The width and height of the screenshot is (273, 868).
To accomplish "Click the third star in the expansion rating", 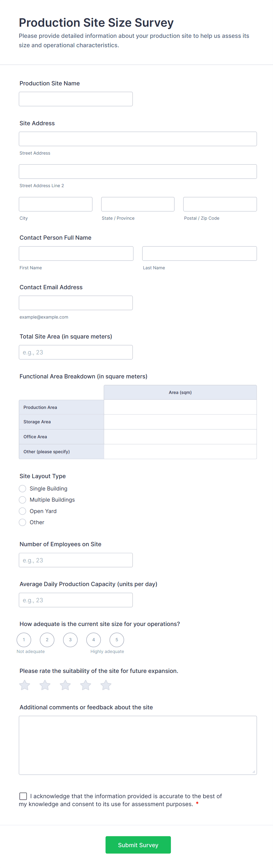I will coord(65,685).
